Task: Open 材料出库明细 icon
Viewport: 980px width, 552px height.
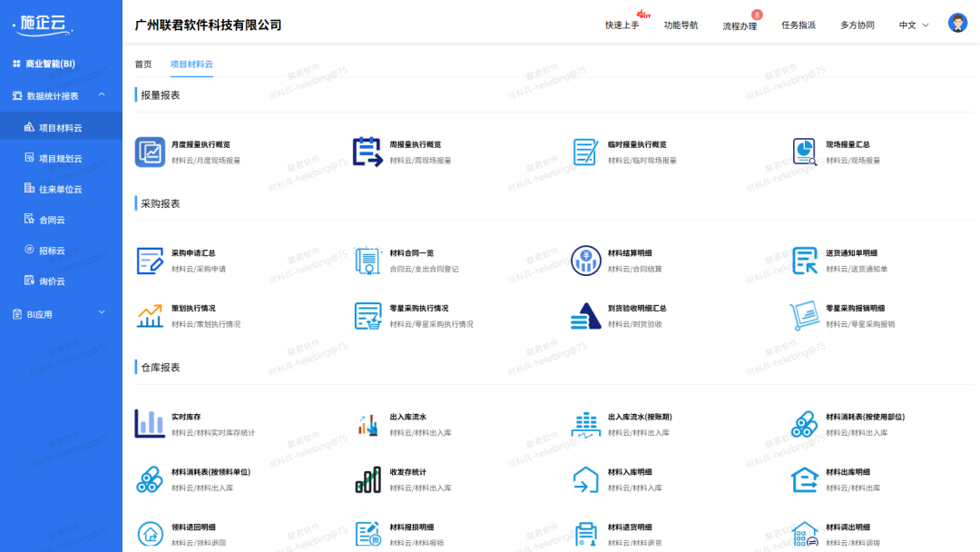Action: pos(804,479)
